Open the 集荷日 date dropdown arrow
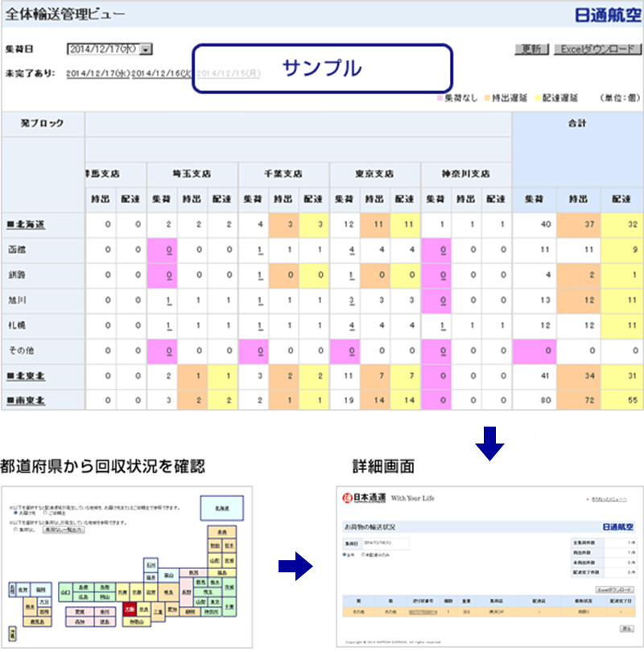 pos(146,49)
